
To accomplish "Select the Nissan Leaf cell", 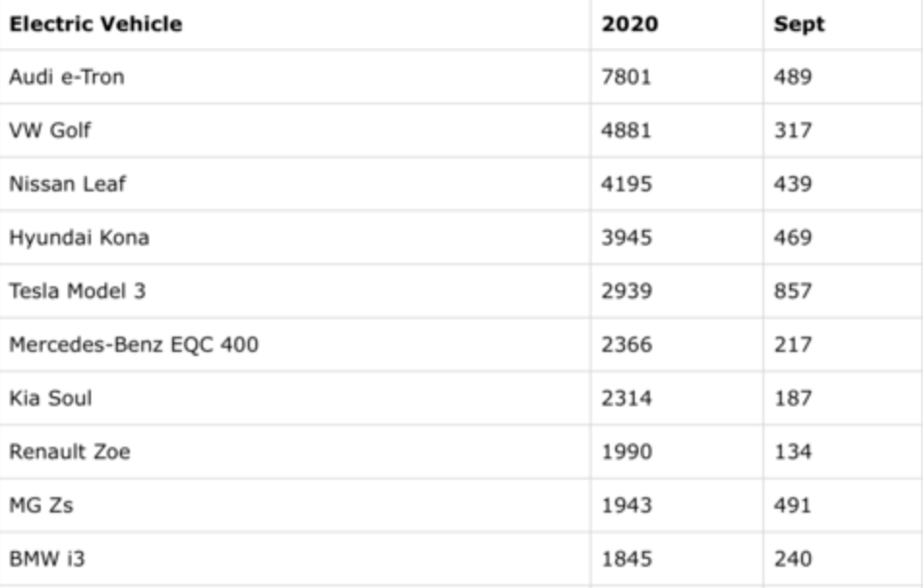I will pyautogui.click(x=67, y=184).
